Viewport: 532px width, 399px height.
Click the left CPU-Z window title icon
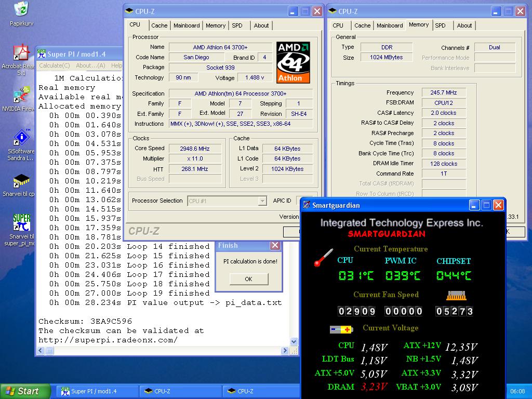click(x=129, y=11)
